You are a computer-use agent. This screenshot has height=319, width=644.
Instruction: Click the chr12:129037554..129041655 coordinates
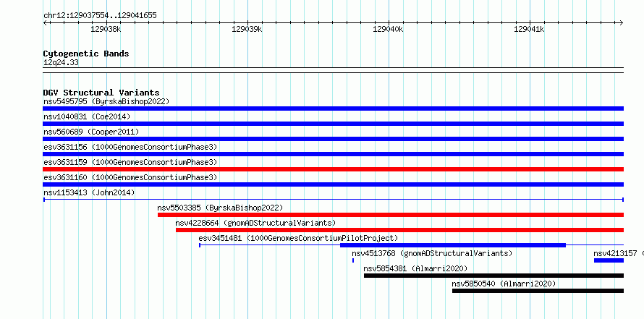tap(100, 16)
